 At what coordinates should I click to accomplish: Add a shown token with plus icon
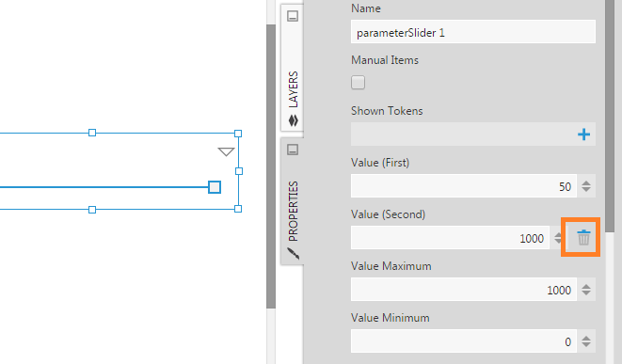583,135
